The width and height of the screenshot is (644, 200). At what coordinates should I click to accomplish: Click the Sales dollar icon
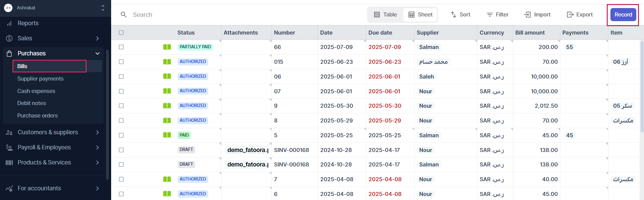point(9,39)
